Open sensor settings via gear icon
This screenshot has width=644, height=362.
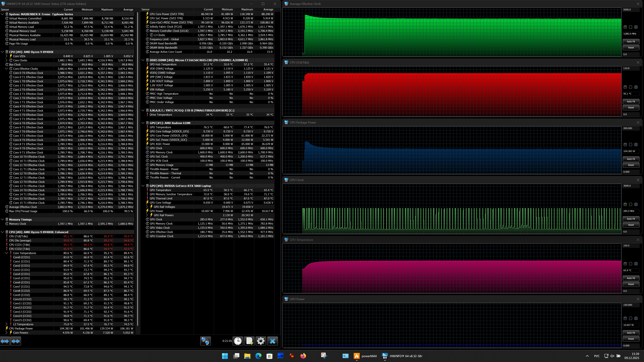pos(260,341)
